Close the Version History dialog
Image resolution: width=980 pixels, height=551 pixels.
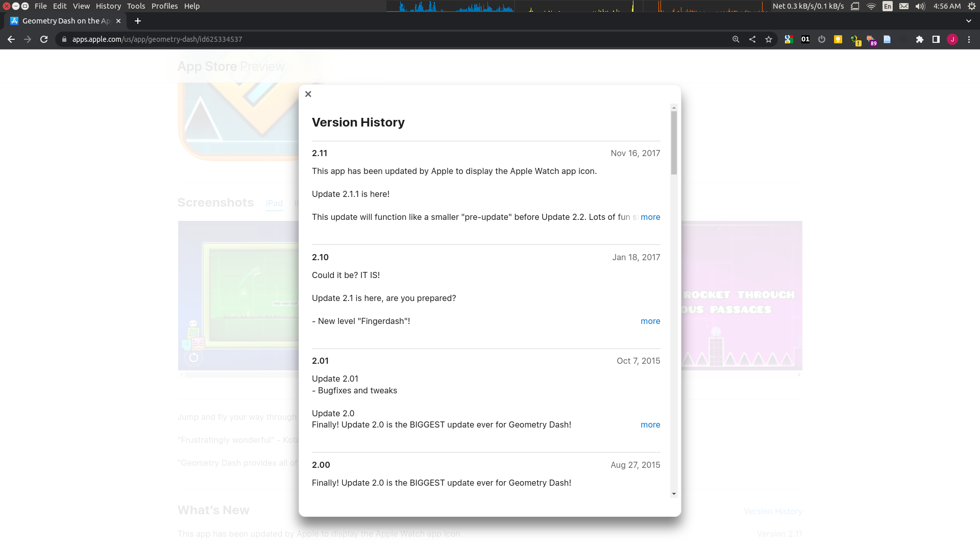(308, 94)
